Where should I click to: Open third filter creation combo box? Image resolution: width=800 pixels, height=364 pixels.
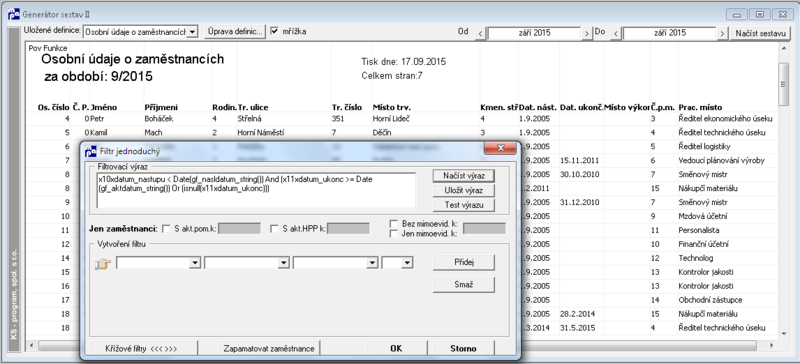tap(371, 263)
